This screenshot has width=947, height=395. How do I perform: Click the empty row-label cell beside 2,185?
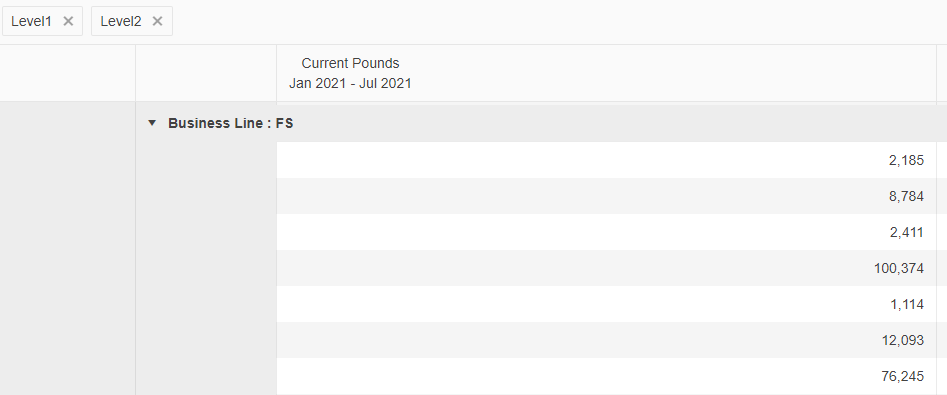(x=206, y=160)
